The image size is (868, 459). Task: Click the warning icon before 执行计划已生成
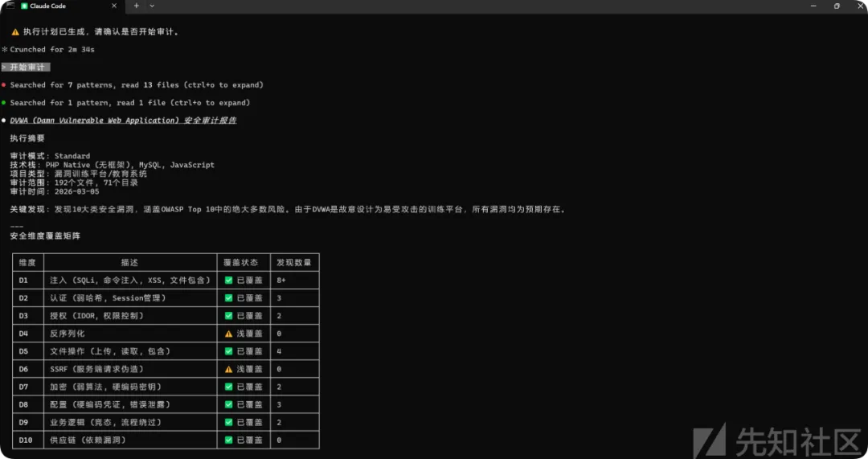click(x=15, y=32)
